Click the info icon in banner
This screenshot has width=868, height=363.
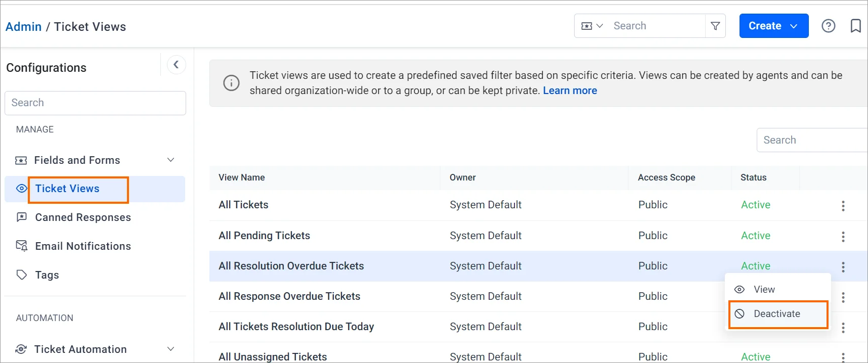coord(231,83)
